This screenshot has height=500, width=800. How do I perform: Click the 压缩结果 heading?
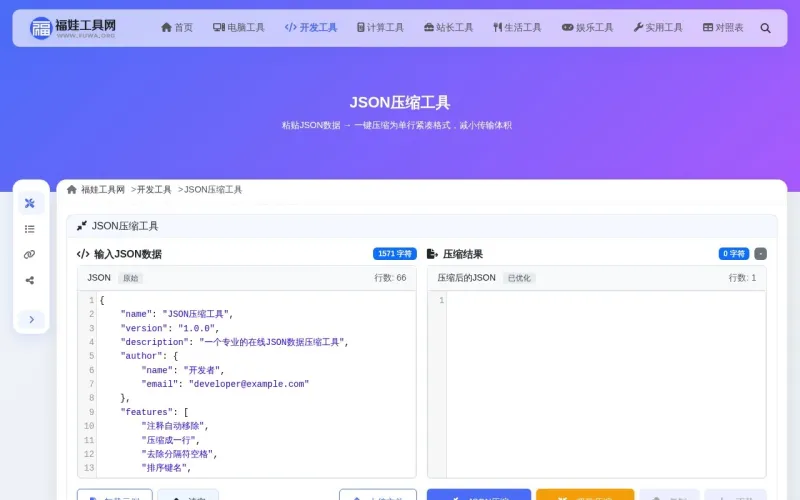pos(463,254)
